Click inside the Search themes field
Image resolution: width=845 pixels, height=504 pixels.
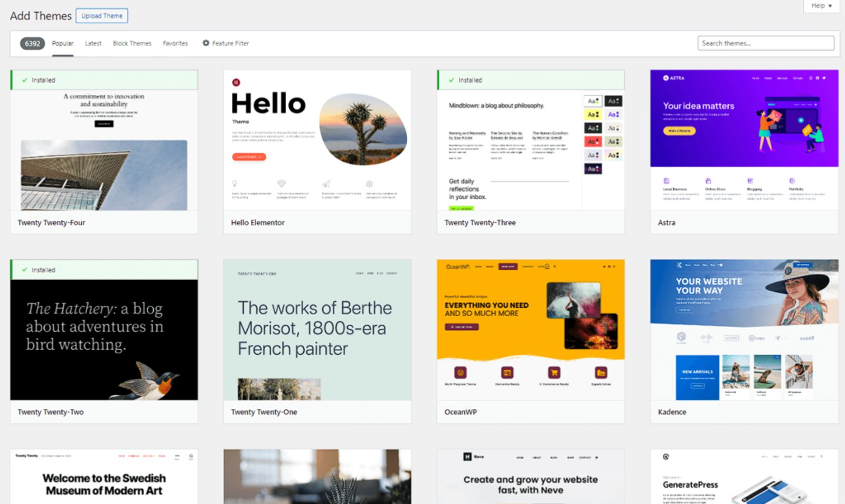pos(765,43)
